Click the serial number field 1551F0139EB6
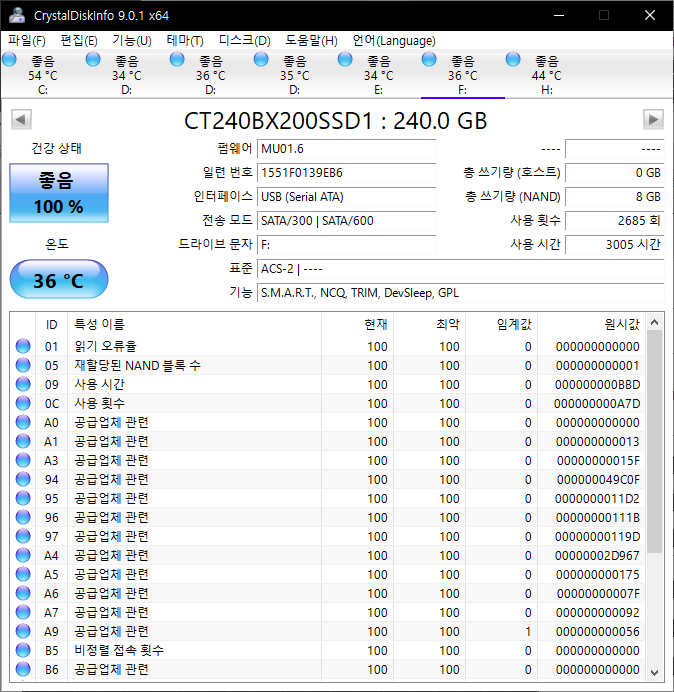Image resolution: width=674 pixels, height=692 pixels. (346, 173)
